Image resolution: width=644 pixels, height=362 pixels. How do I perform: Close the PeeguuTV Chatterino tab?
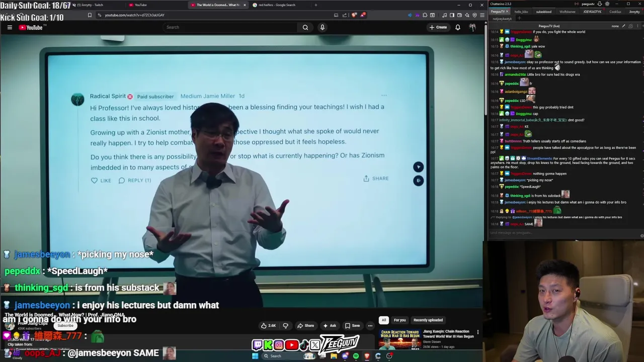[x=507, y=12]
